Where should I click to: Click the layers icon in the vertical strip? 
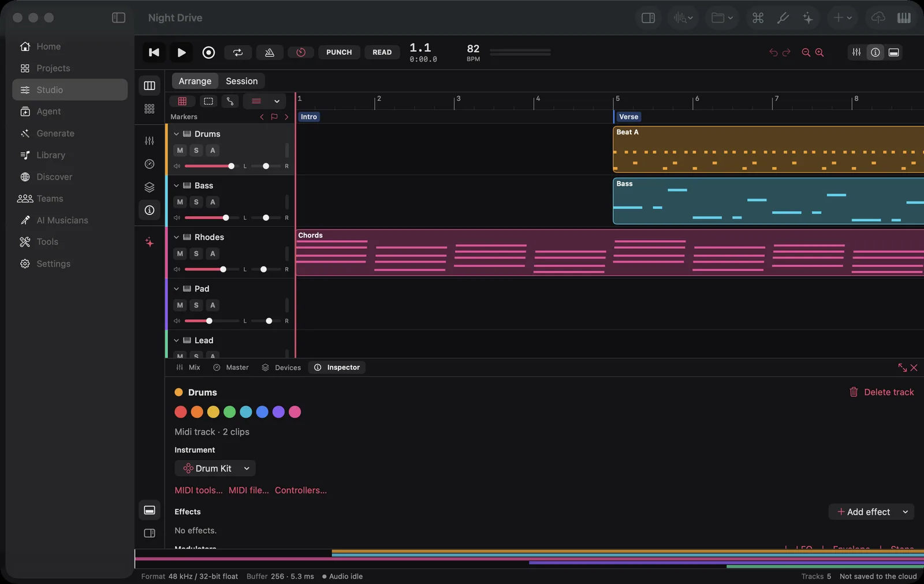pos(150,188)
